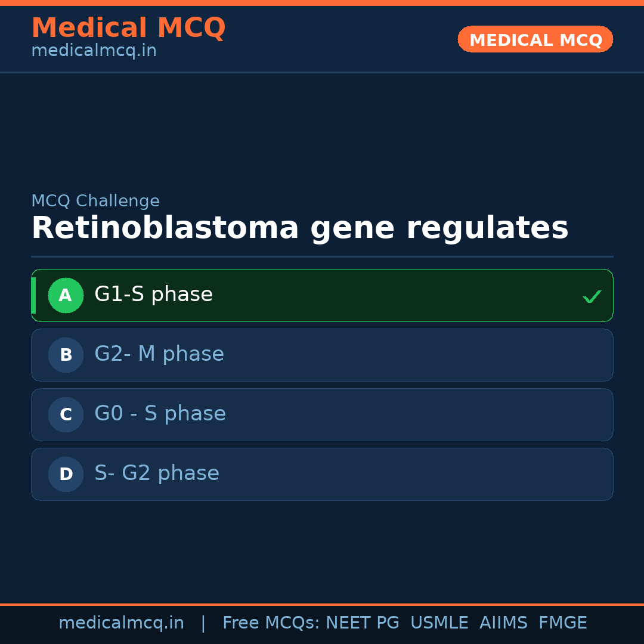Click the "MCQ Challenge" label
The width and height of the screenshot is (644, 644).
pyautogui.click(x=95, y=201)
